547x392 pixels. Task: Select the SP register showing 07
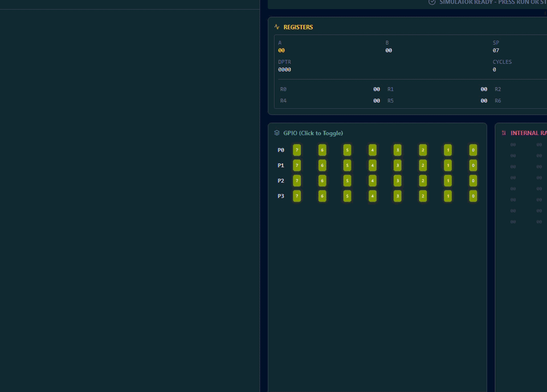[x=496, y=50]
